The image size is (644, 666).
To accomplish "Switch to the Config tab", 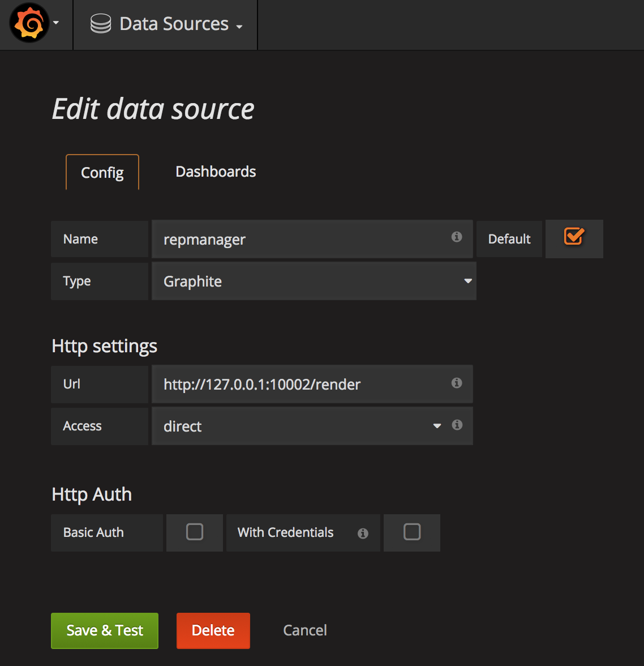I will tap(102, 172).
